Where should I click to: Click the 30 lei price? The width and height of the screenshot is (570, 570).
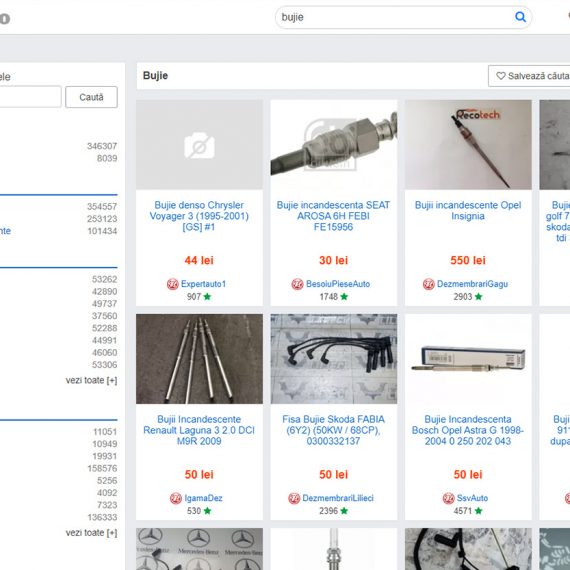[x=333, y=260]
